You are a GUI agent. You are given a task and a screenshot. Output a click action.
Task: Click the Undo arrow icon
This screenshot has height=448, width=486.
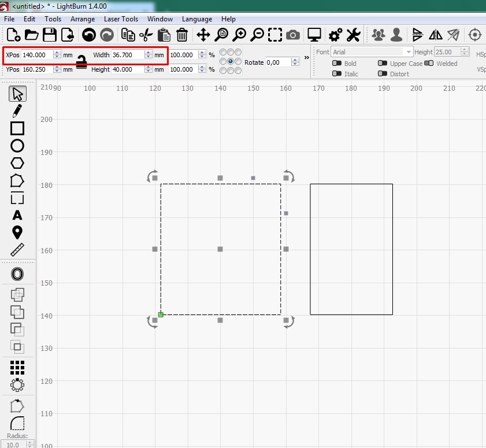tap(90, 35)
